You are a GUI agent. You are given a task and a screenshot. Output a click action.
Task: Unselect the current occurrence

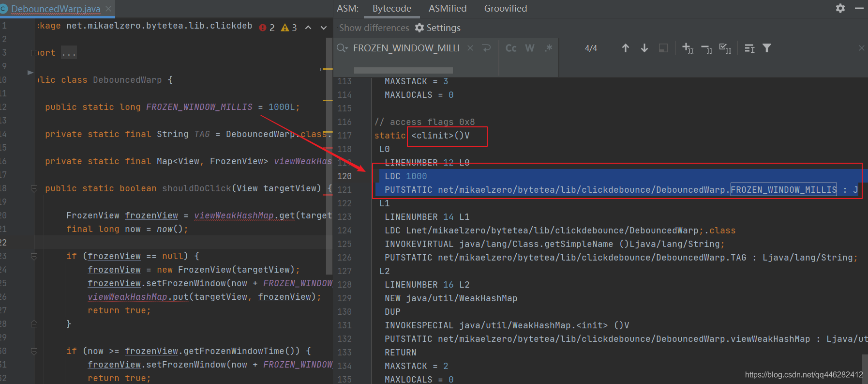pos(707,48)
